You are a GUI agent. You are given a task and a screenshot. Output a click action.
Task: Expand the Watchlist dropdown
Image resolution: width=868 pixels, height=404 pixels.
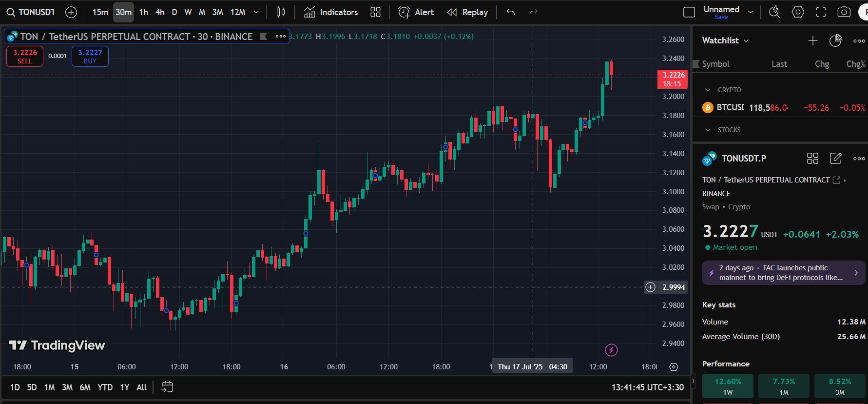[x=725, y=40]
